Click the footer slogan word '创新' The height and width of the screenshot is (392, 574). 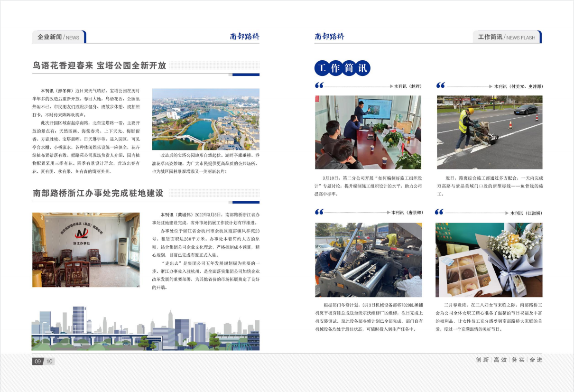pyautogui.click(x=482, y=360)
